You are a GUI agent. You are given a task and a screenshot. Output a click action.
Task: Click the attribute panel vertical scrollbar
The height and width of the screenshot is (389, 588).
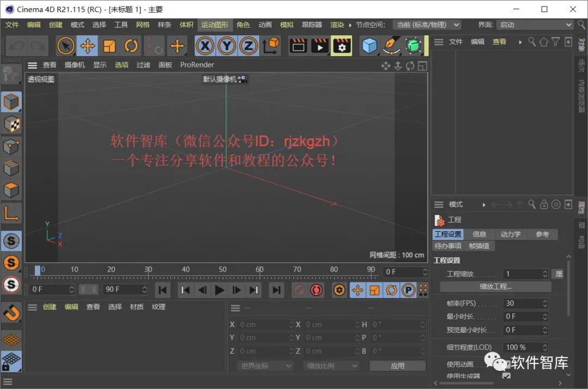[x=568, y=288]
